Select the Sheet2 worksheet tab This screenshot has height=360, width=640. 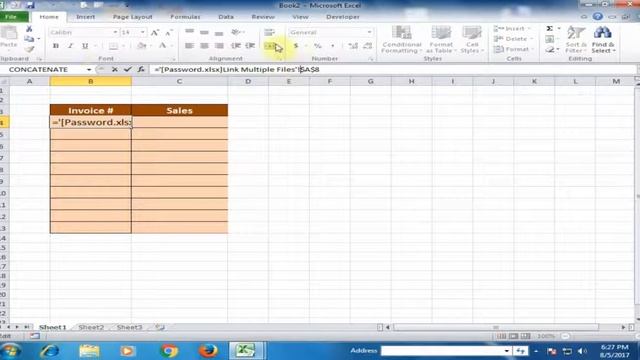(91, 327)
